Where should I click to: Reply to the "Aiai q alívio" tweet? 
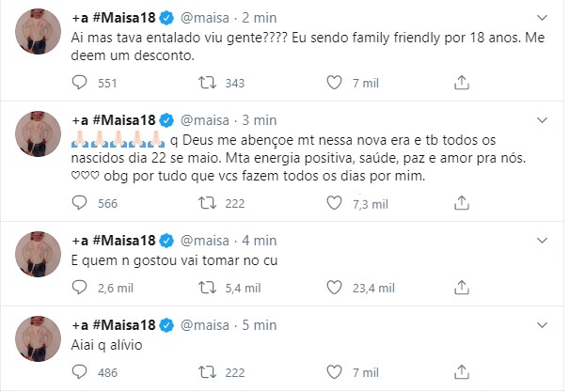80,373
